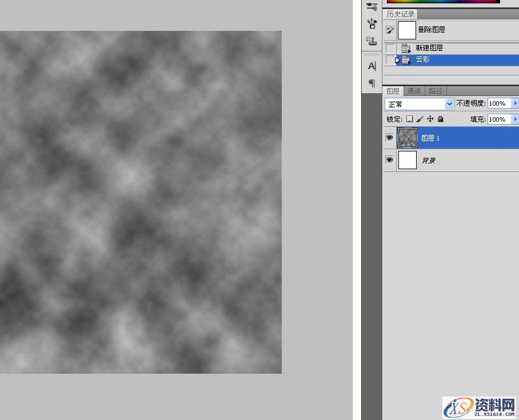
Task: Open the Tool Presets panel icon
Action: coord(372,23)
